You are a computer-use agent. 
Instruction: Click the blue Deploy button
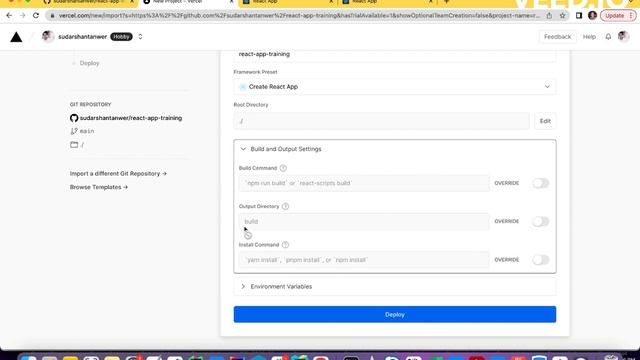click(x=395, y=314)
